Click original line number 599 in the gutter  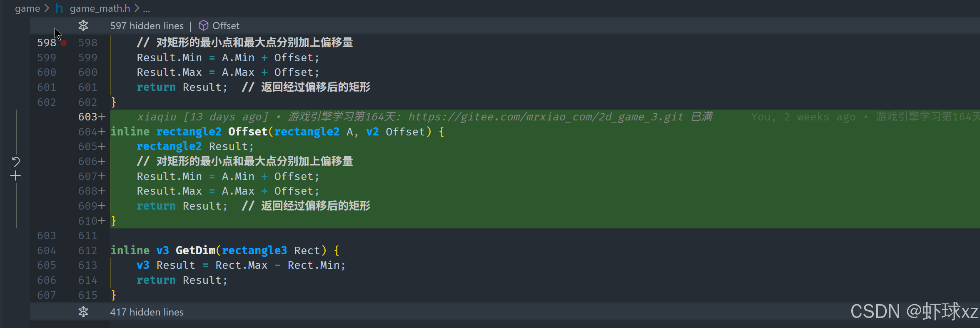[x=47, y=58]
